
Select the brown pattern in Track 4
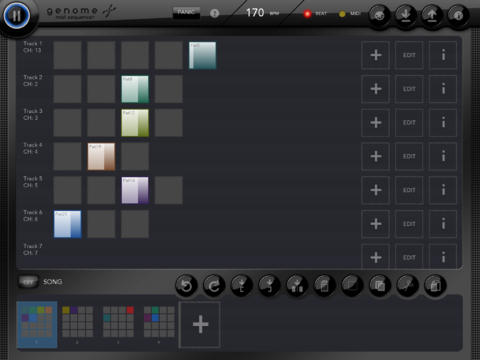click(x=101, y=156)
